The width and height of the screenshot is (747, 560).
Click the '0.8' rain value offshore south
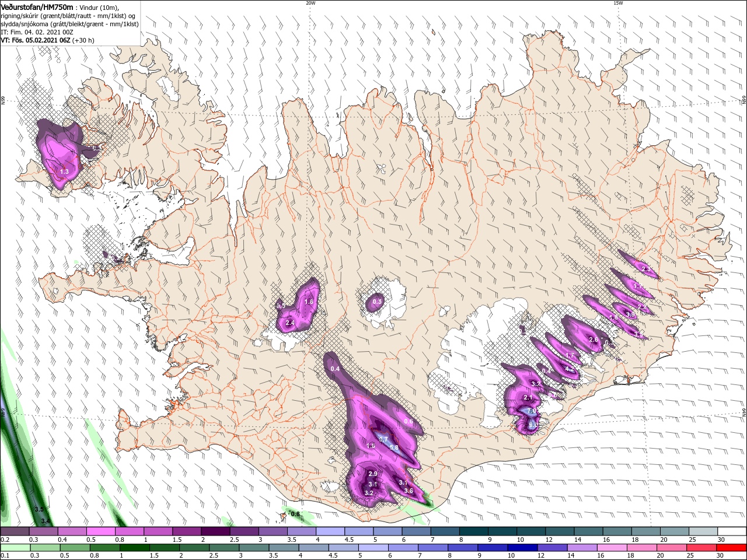[295, 514]
